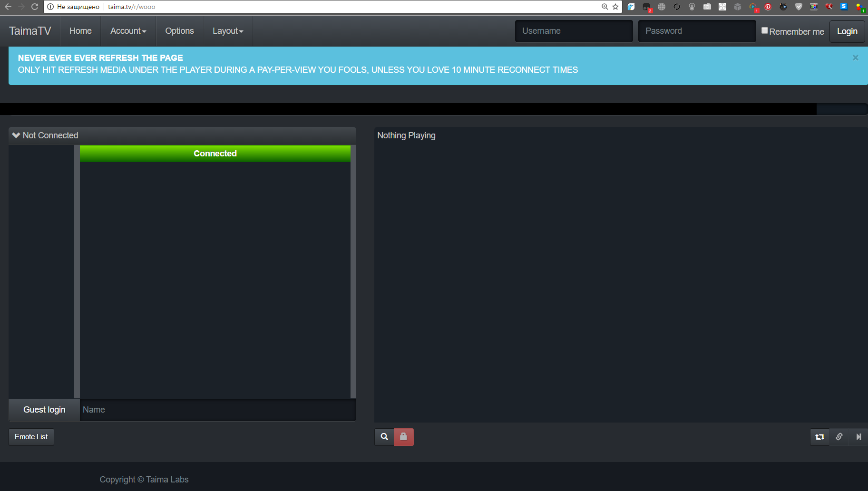Click the red playlist lock button
The height and width of the screenshot is (491, 868).
pos(403,437)
